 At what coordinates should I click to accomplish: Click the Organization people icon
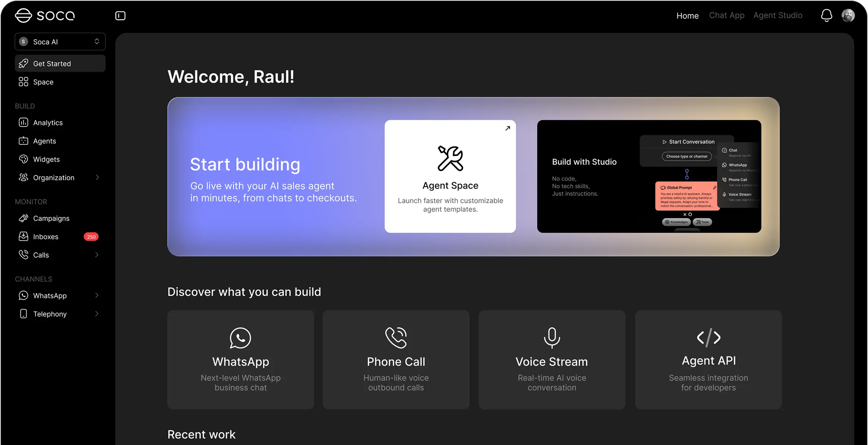(x=23, y=177)
